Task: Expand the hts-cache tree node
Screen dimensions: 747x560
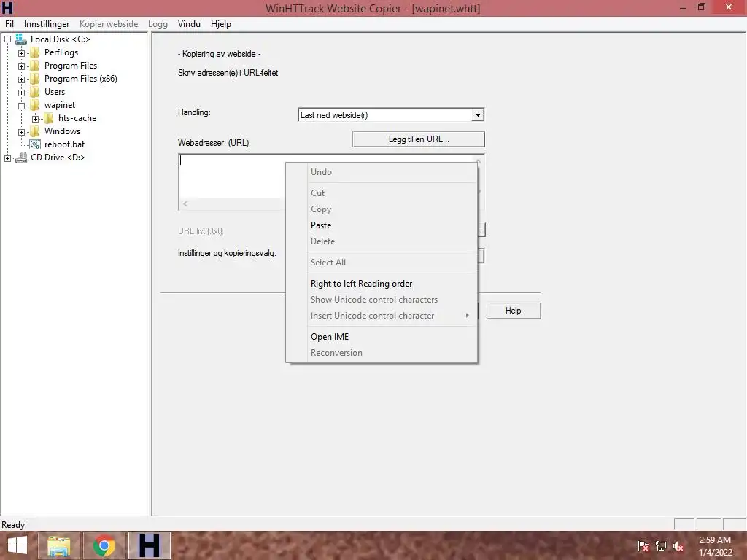Action: tap(35, 119)
